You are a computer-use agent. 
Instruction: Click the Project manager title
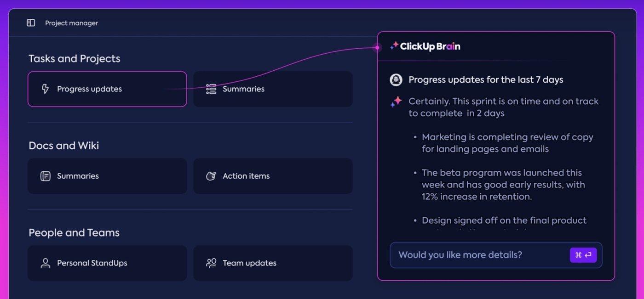(71, 23)
